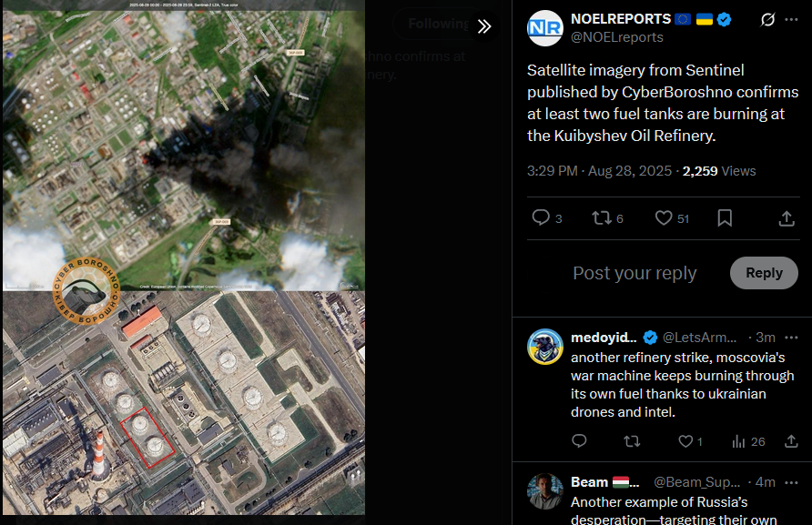The width and height of the screenshot is (812, 525).
Task: Share the main post via share icon
Action: pyautogui.click(x=787, y=218)
